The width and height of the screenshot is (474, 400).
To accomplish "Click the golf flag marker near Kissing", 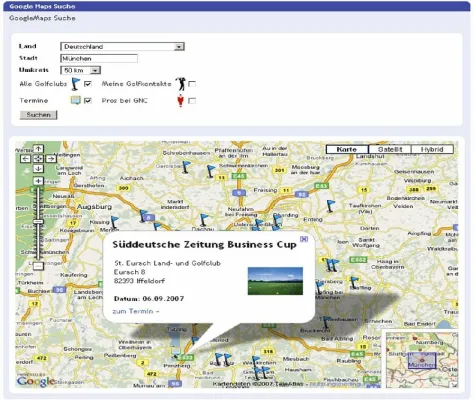I will click(x=114, y=222).
